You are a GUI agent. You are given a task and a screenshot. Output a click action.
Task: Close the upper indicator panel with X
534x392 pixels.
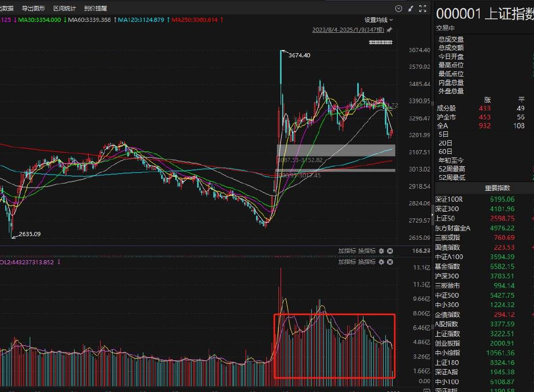point(390,251)
